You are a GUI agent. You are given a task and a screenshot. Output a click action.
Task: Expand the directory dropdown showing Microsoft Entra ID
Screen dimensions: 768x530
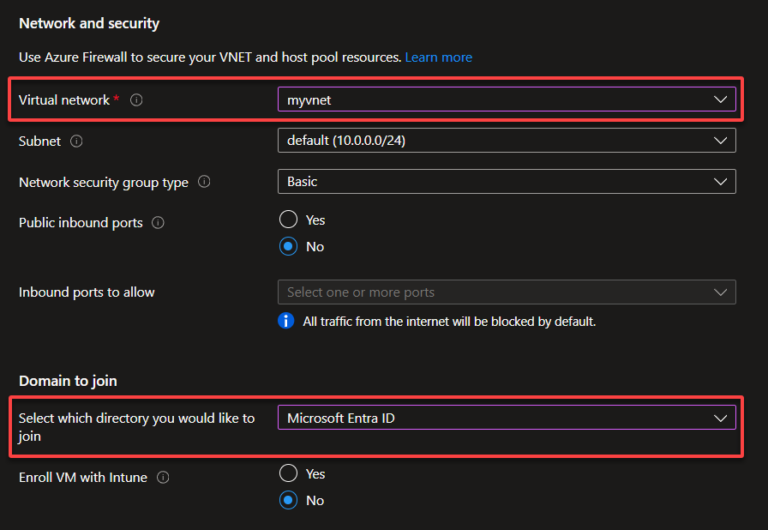[x=506, y=418]
